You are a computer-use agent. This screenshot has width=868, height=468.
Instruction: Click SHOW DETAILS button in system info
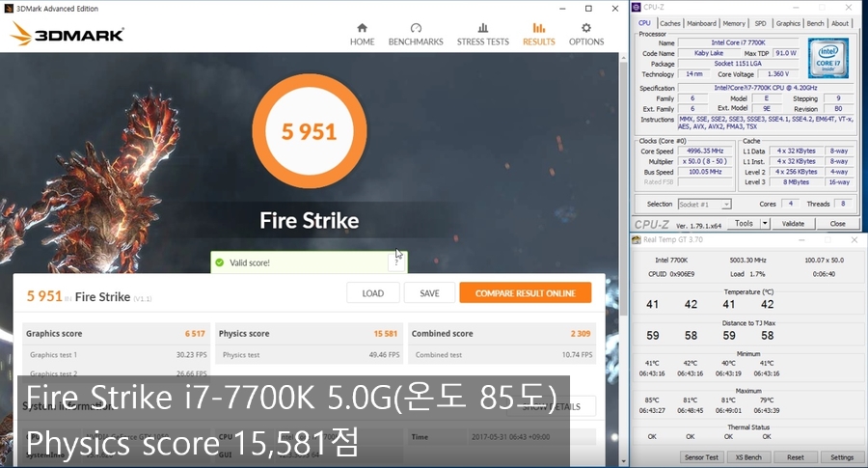(x=552, y=406)
